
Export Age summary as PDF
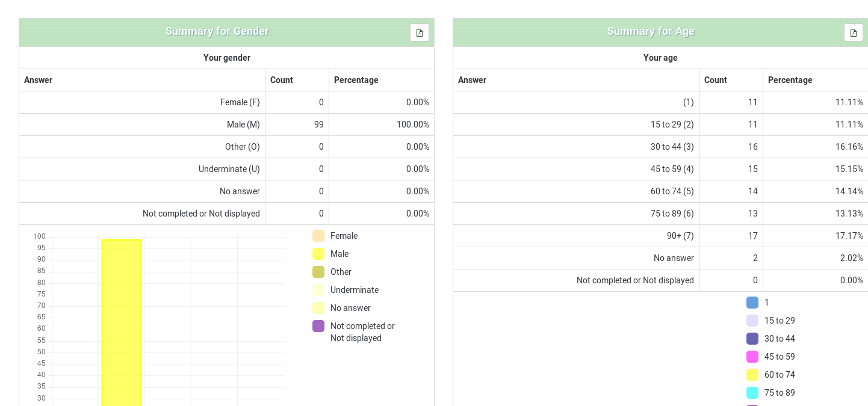tap(853, 32)
